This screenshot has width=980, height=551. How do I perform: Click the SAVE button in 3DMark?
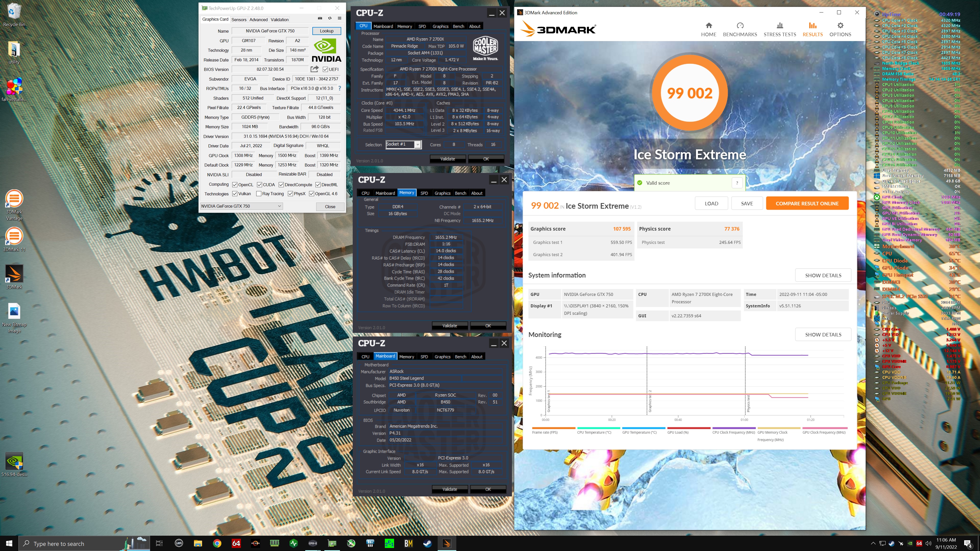tap(747, 204)
